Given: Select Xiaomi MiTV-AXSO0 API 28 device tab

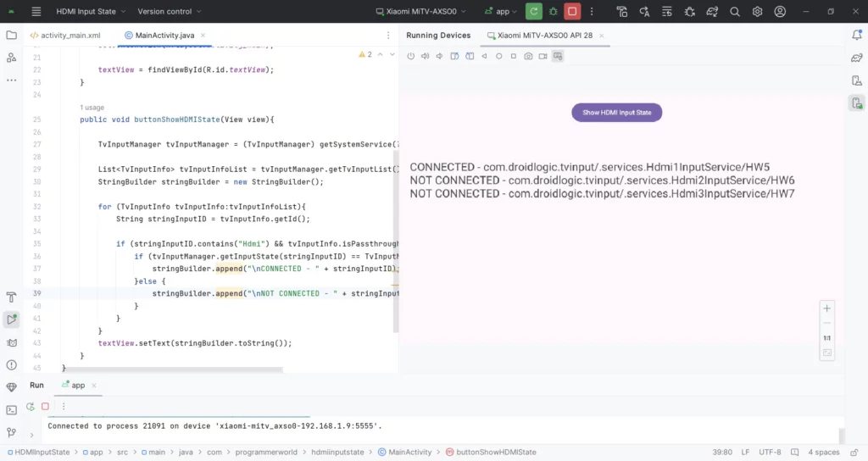Looking at the screenshot, I should 544,35.
